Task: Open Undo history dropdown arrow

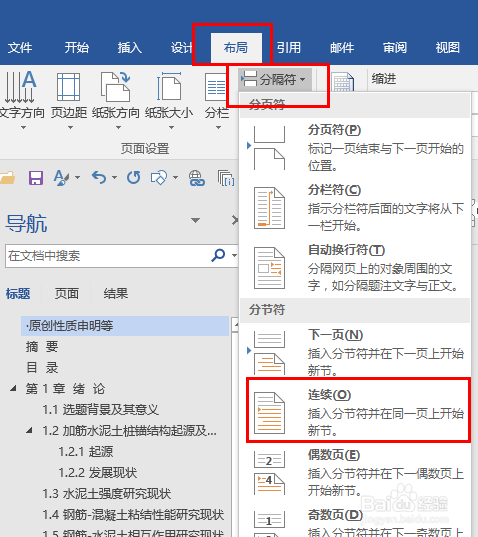Action: [x=115, y=177]
